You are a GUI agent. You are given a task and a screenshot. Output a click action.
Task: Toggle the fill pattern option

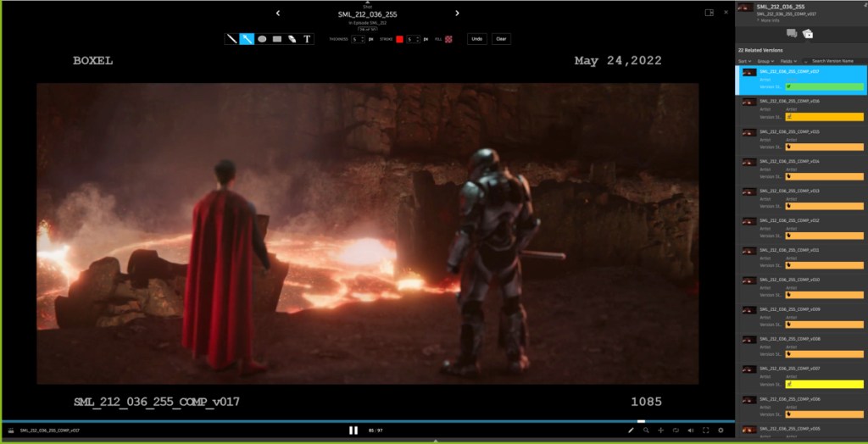(x=450, y=39)
